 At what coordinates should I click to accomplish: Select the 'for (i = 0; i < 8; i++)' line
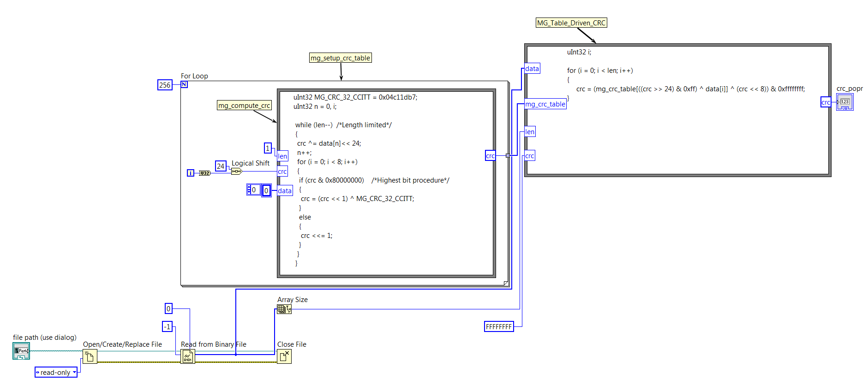pos(328,162)
